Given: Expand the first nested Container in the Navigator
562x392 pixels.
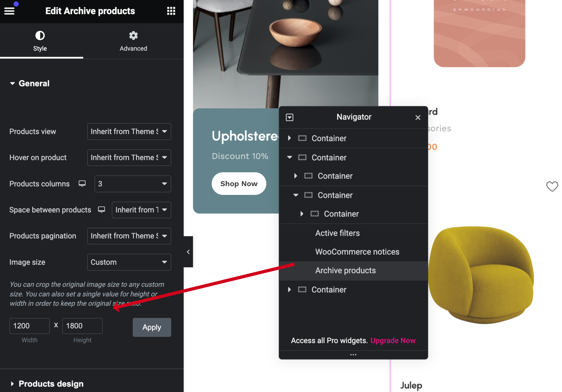Looking at the screenshot, I should pos(295,176).
